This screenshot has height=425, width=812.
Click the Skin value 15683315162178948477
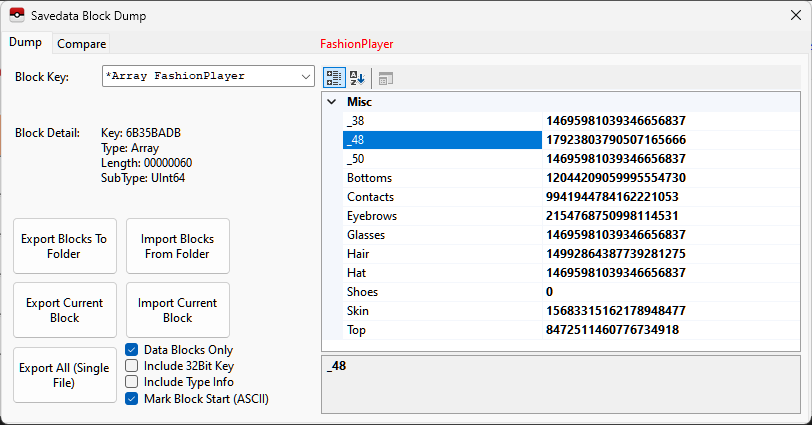616,311
